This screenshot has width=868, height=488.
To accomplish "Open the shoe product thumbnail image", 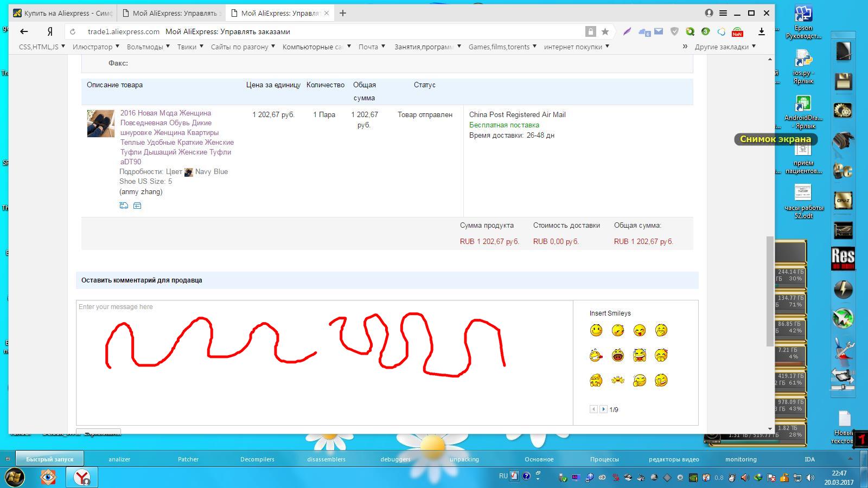I will tap(101, 124).
